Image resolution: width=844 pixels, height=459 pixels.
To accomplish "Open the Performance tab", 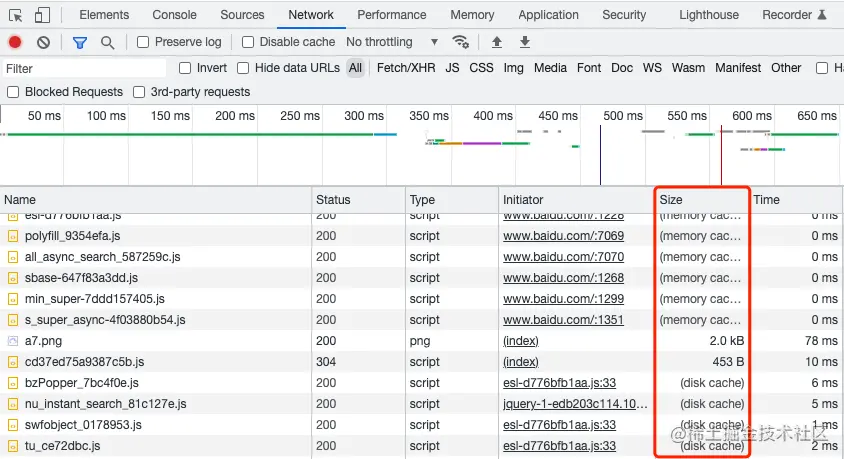I will [x=392, y=15].
